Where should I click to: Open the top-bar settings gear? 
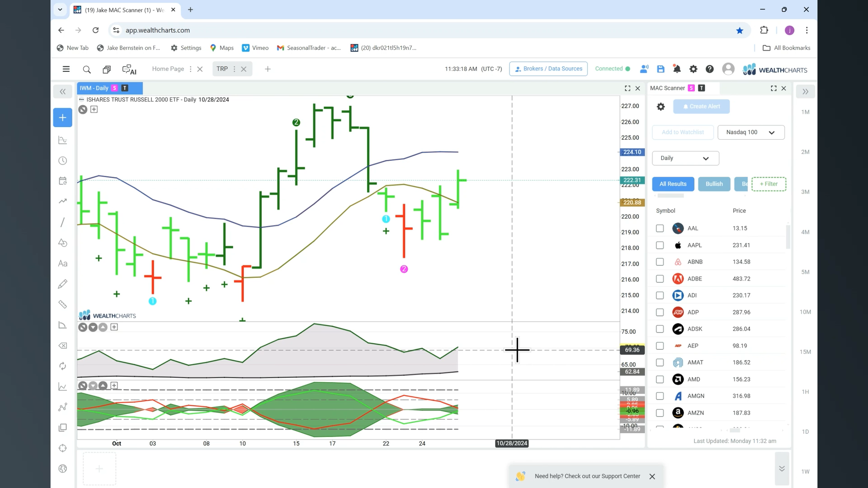tap(693, 69)
